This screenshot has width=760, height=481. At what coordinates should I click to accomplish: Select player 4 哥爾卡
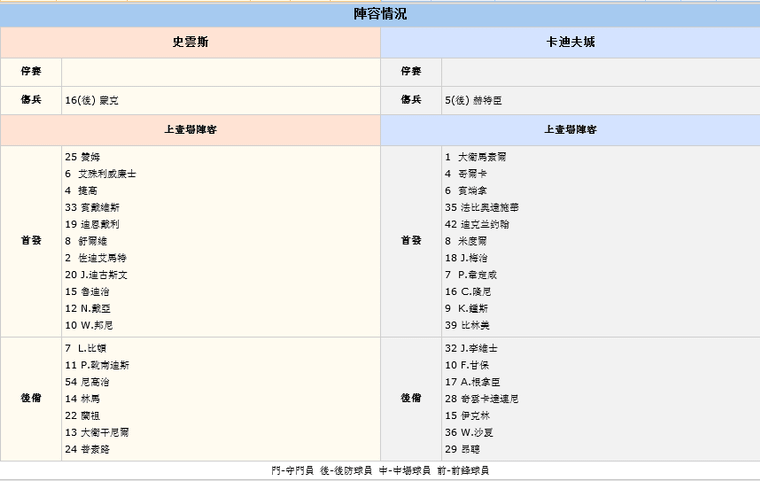click(x=466, y=174)
